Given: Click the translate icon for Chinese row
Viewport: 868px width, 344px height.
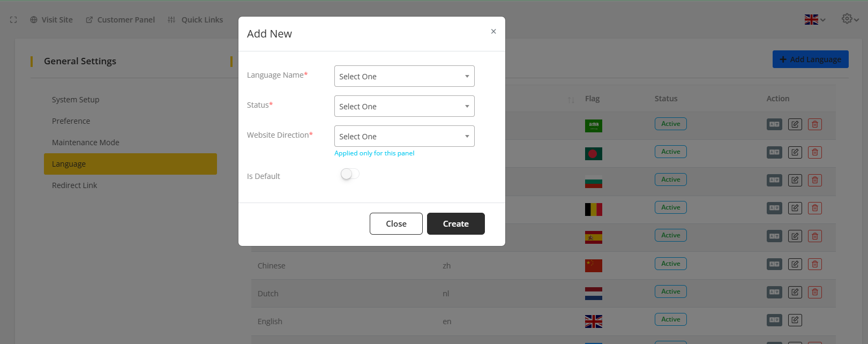Looking at the screenshot, I should [774, 264].
